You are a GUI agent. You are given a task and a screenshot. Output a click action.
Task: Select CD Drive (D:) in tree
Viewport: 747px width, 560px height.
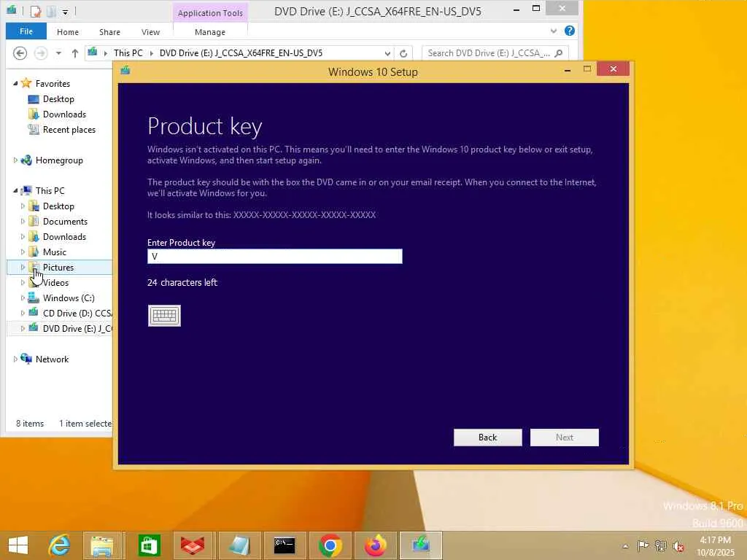[77, 314]
